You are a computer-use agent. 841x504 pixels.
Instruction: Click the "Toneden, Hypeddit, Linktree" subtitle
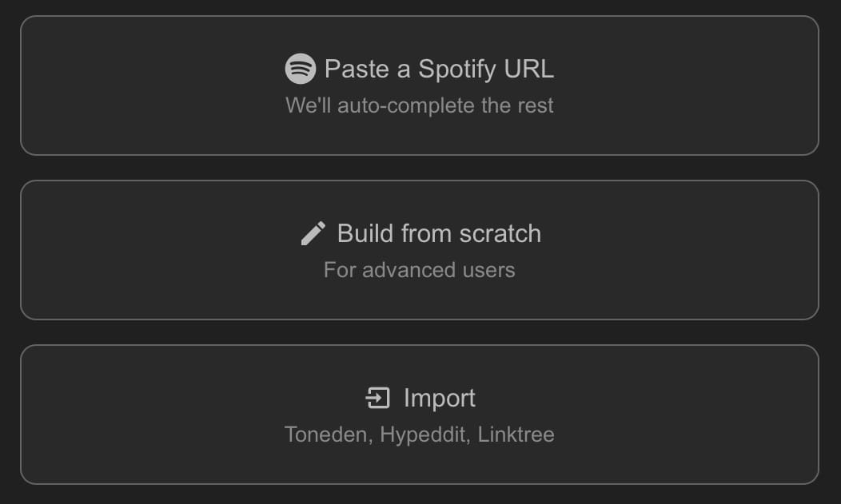tap(420, 435)
